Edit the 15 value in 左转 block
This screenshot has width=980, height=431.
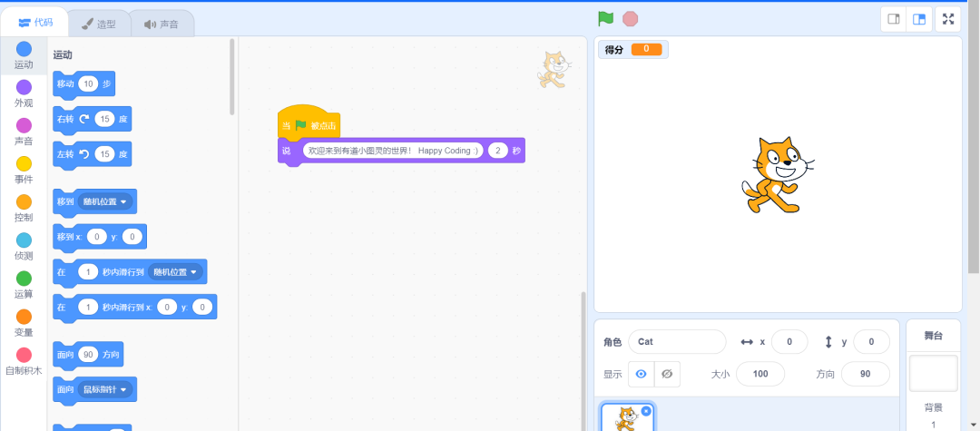click(104, 154)
